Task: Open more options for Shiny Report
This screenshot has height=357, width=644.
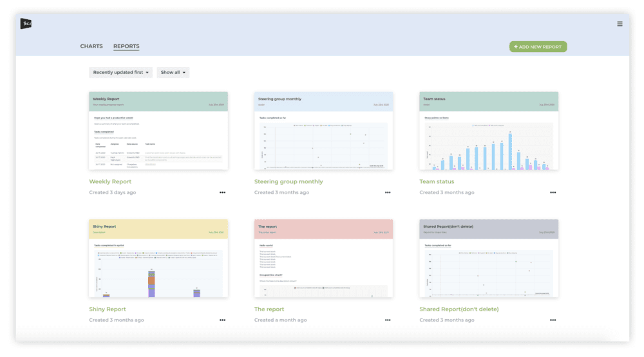Action: (x=222, y=320)
